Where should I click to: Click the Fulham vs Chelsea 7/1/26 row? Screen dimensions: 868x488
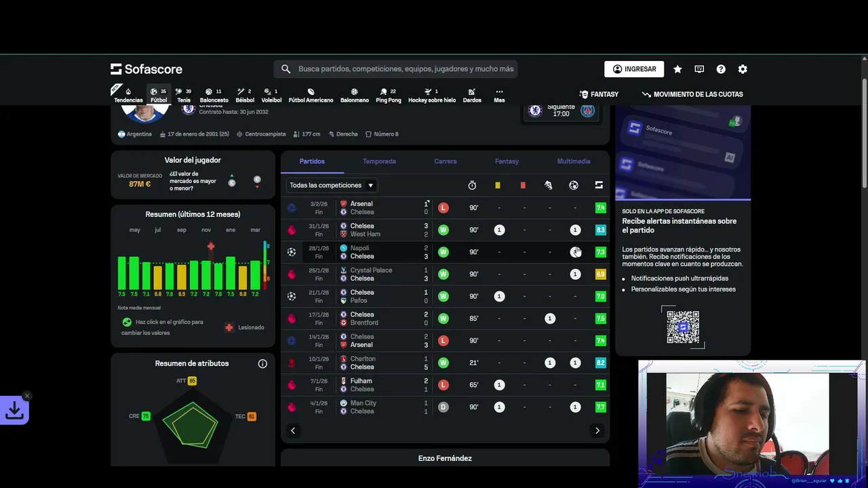[446, 385]
